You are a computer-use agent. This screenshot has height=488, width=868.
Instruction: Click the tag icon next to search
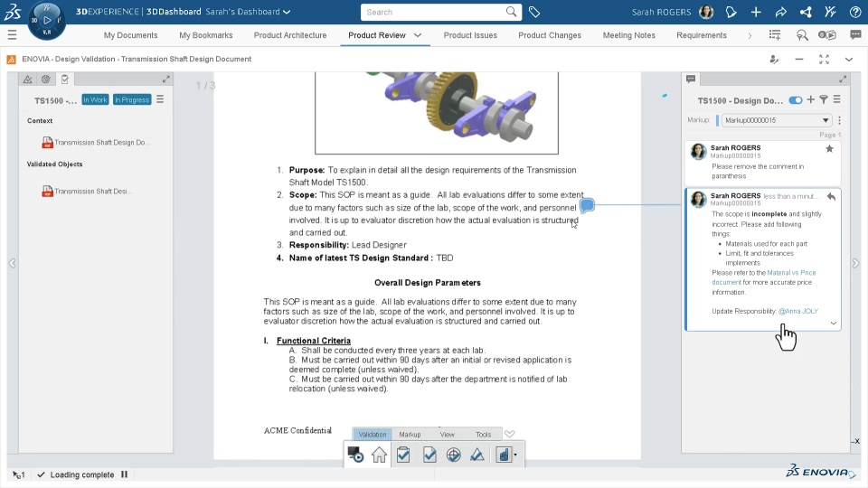(534, 12)
